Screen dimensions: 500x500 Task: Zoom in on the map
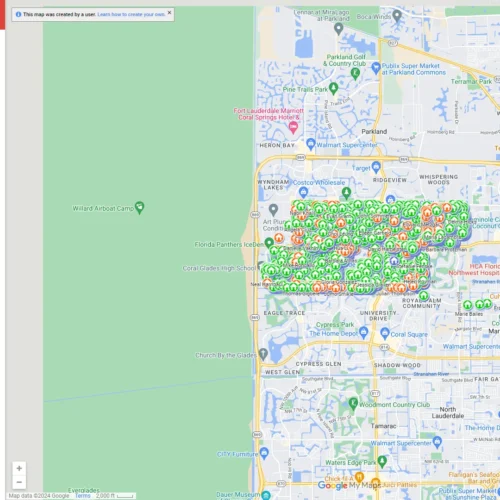tap(19, 468)
